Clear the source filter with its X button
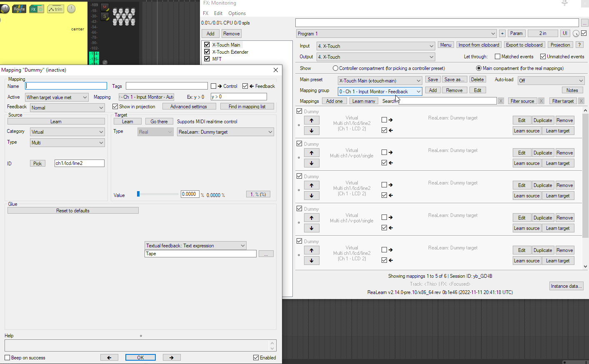 coord(541,101)
